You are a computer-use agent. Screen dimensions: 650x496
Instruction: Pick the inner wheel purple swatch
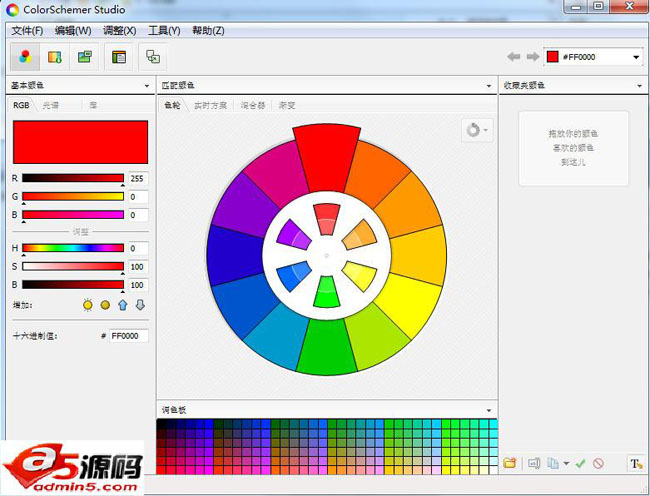coord(294,235)
